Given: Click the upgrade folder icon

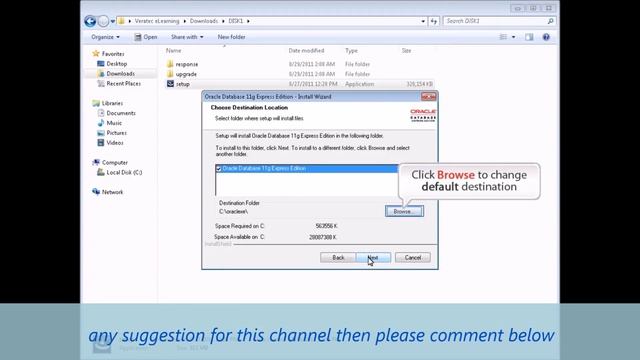Looking at the screenshot, I should tap(170, 74).
